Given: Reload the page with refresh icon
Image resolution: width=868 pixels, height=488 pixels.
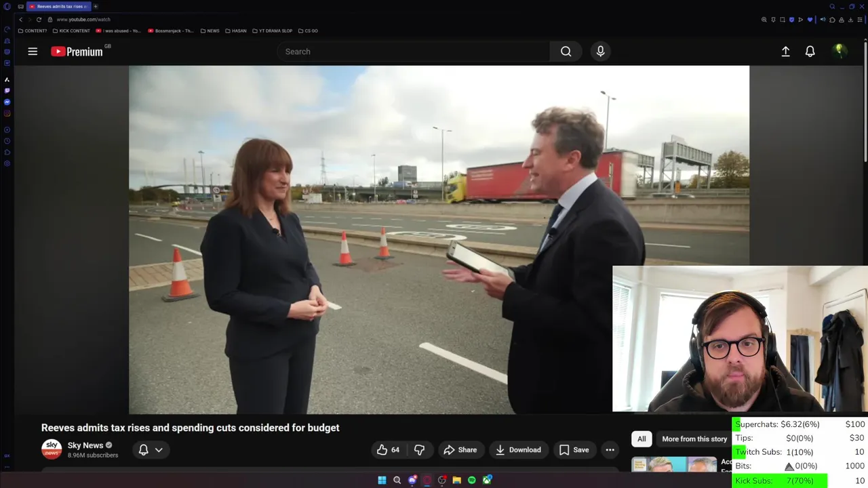Looking at the screenshot, I should pos(39,20).
